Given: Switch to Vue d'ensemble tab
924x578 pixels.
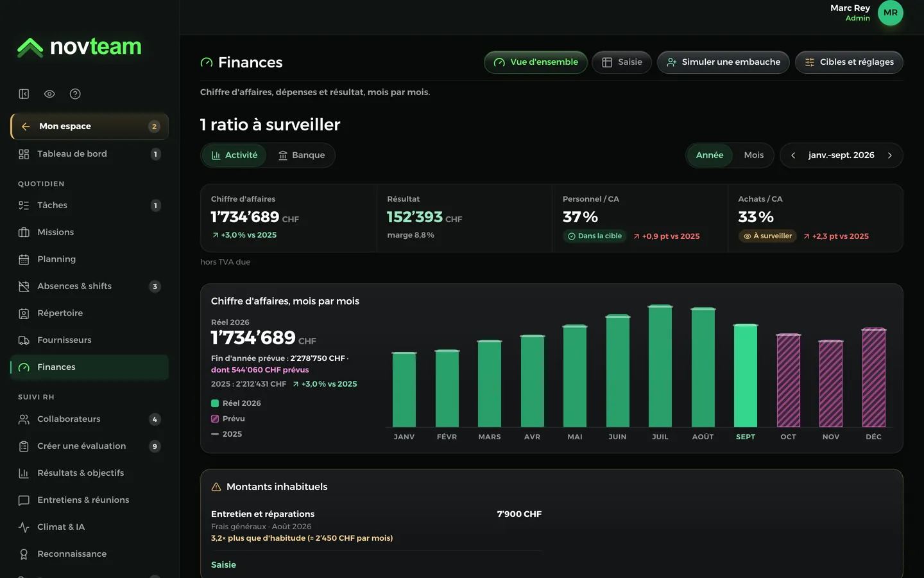Looking at the screenshot, I should point(536,62).
